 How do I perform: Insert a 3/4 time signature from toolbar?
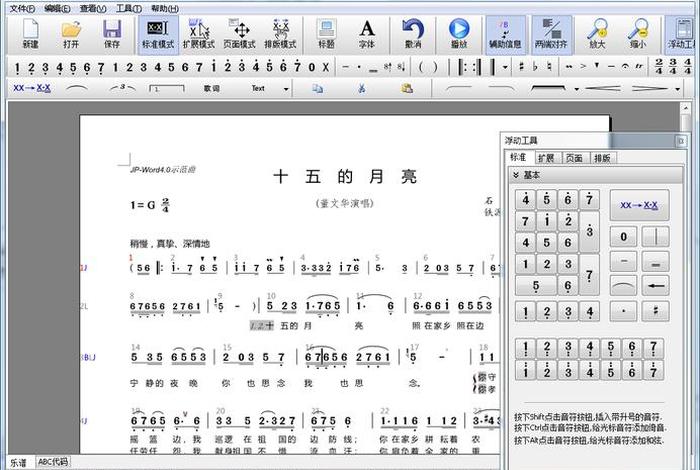click(673, 67)
